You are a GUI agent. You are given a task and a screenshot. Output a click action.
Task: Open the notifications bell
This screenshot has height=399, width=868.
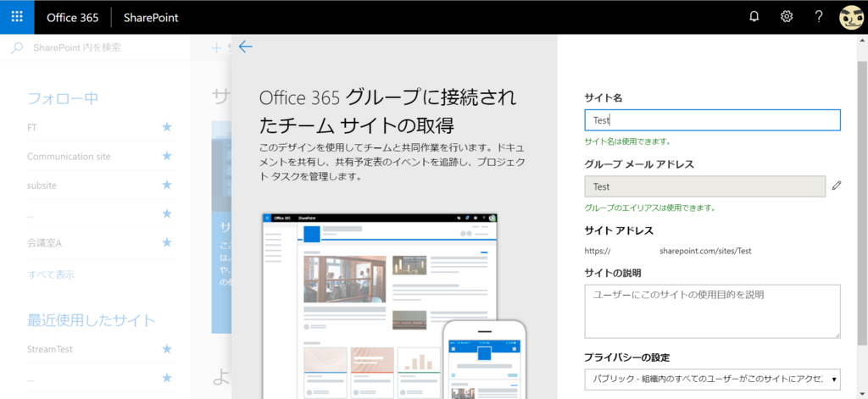click(754, 17)
